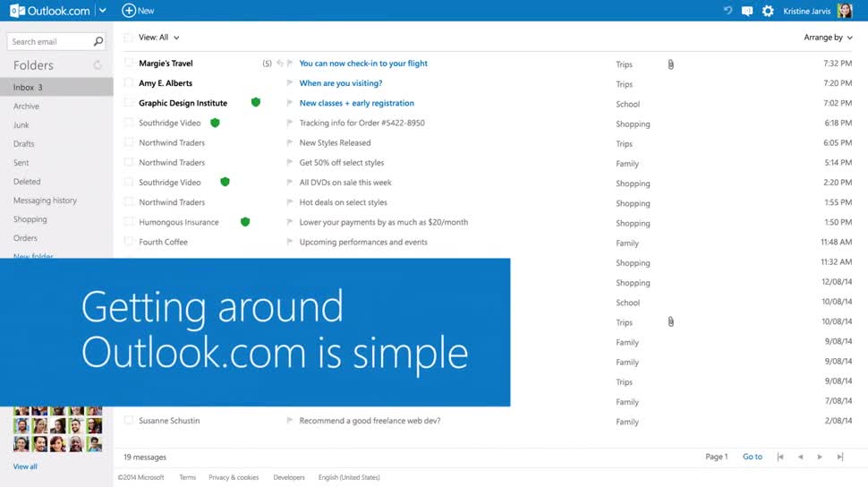Viewport: 868px width, 487px height.
Task: Click Kristine Jarvis profile picture
Action: click(x=845, y=11)
